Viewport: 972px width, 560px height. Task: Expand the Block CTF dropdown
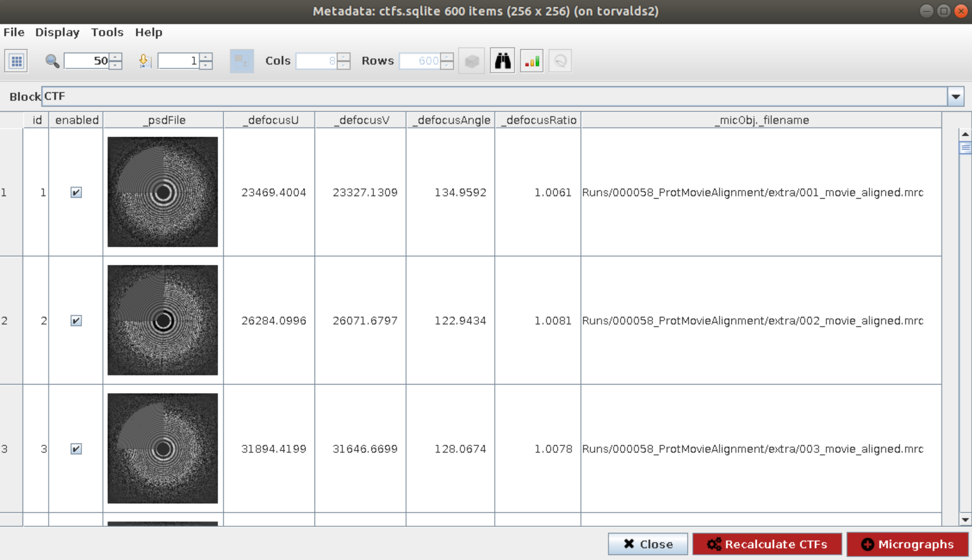pyautogui.click(x=955, y=97)
